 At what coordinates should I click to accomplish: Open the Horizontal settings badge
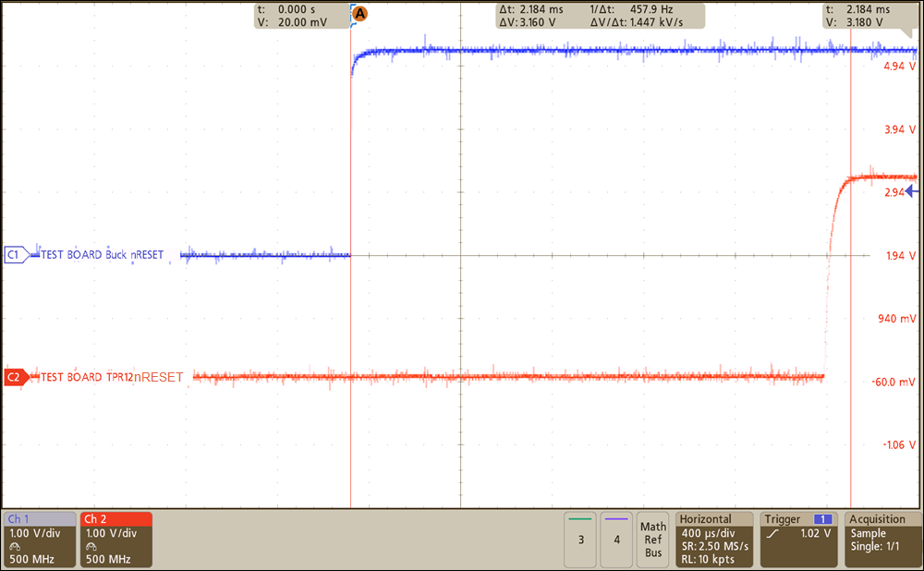713,540
